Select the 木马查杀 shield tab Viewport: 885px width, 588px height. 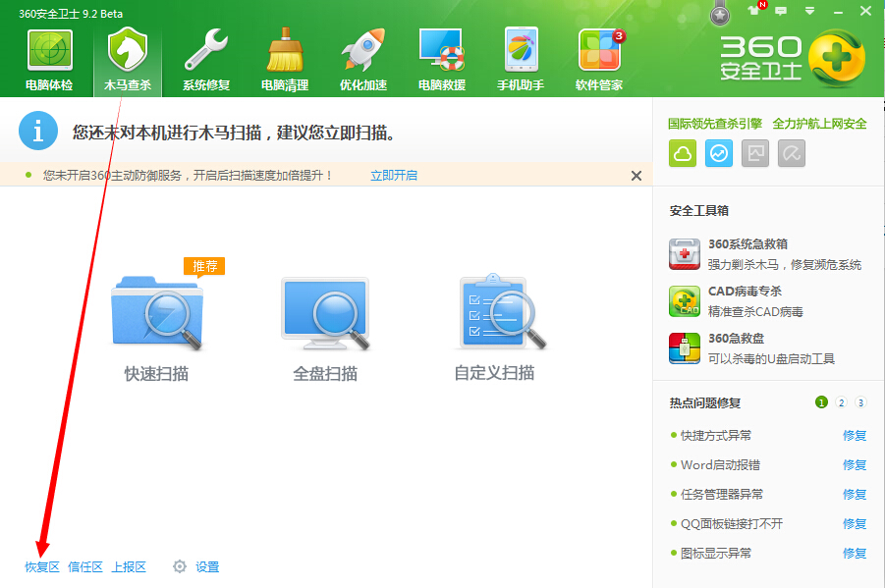128,59
